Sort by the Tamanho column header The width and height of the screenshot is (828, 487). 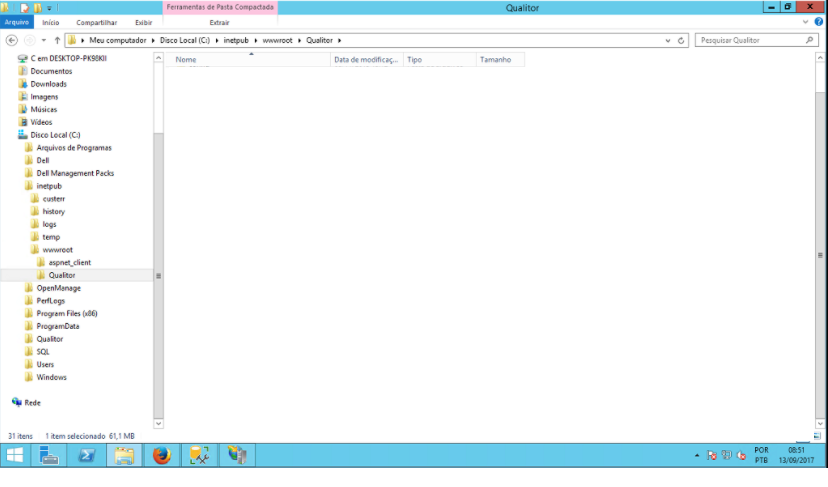click(x=500, y=60)
